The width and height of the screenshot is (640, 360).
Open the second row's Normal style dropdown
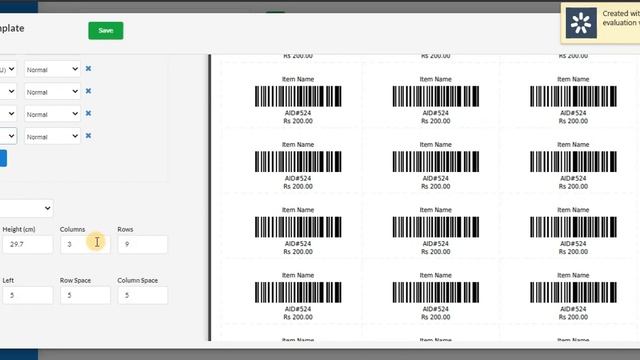52,92
